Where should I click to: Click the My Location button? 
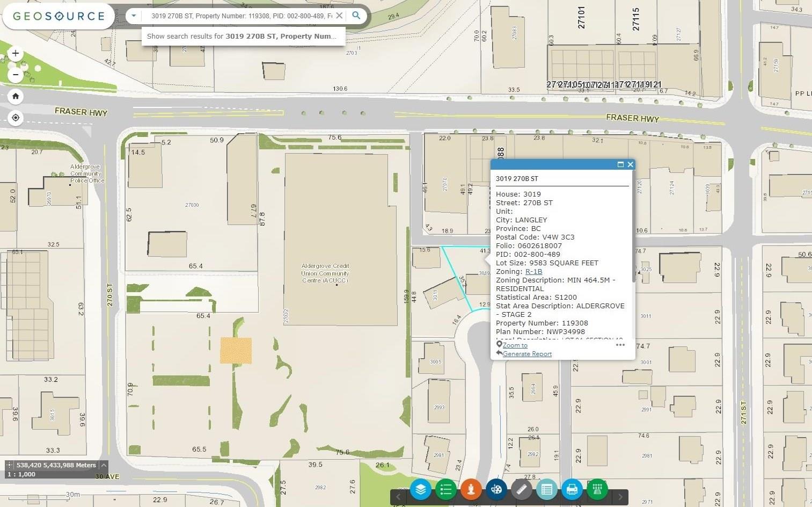(x=16, y=118)
